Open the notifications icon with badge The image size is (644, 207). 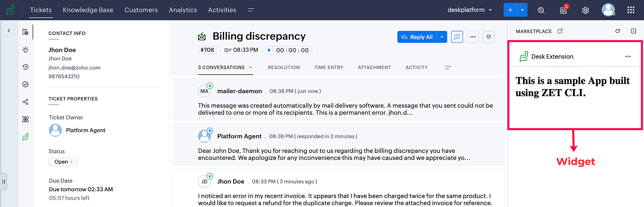click(563, 10)
